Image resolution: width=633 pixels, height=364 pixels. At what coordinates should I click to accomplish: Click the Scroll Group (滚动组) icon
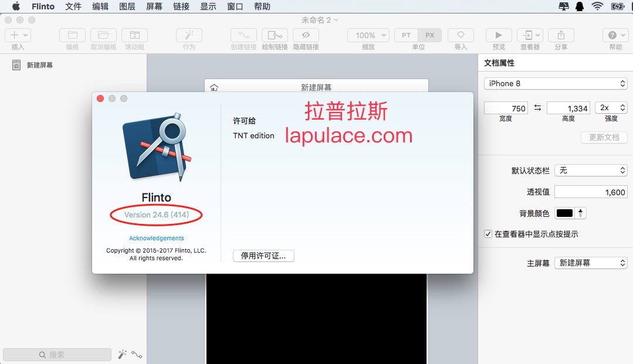click(x=134, y=35)
